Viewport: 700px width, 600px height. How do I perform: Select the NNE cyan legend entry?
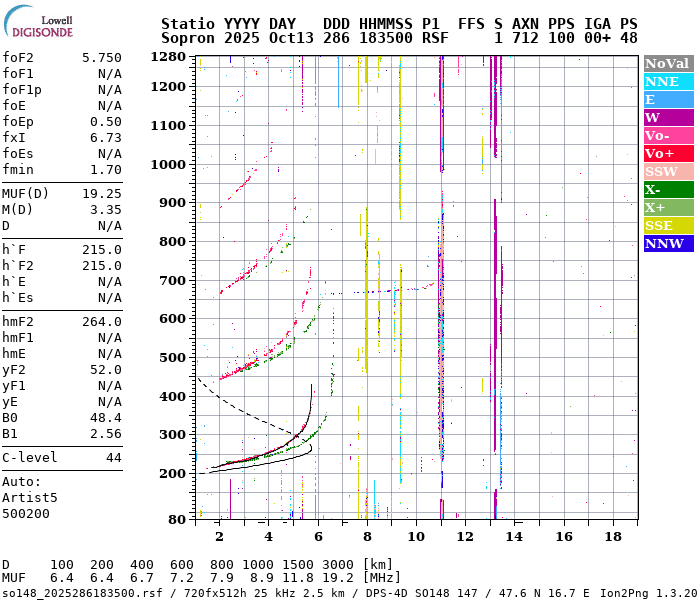(668, 82)
